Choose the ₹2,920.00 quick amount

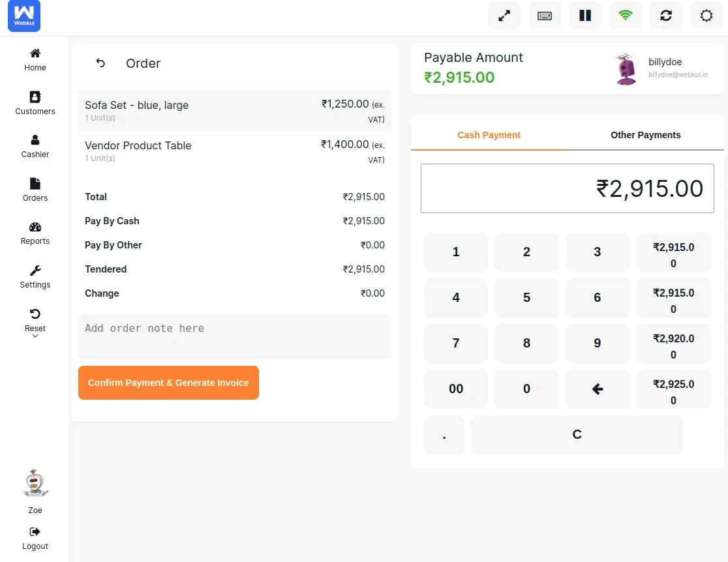[673, 344]
